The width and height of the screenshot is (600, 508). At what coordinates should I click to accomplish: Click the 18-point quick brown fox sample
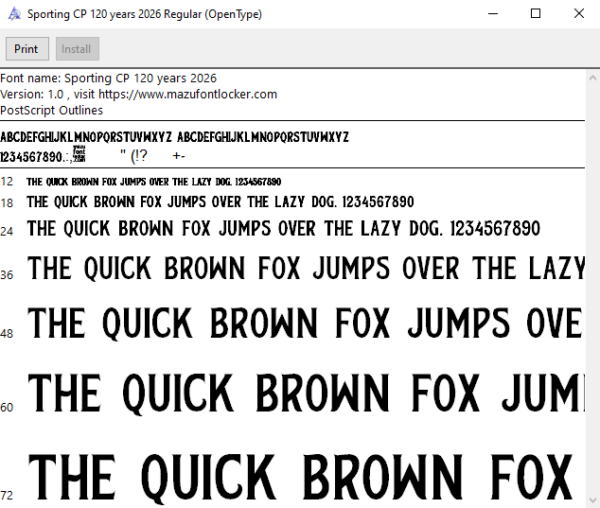click(220, 202)
